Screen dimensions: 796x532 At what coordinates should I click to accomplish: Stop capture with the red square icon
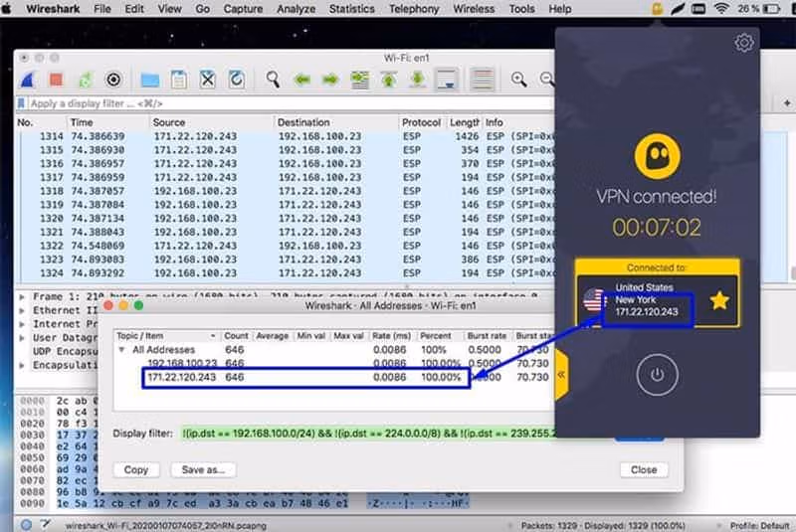(56, 80)
